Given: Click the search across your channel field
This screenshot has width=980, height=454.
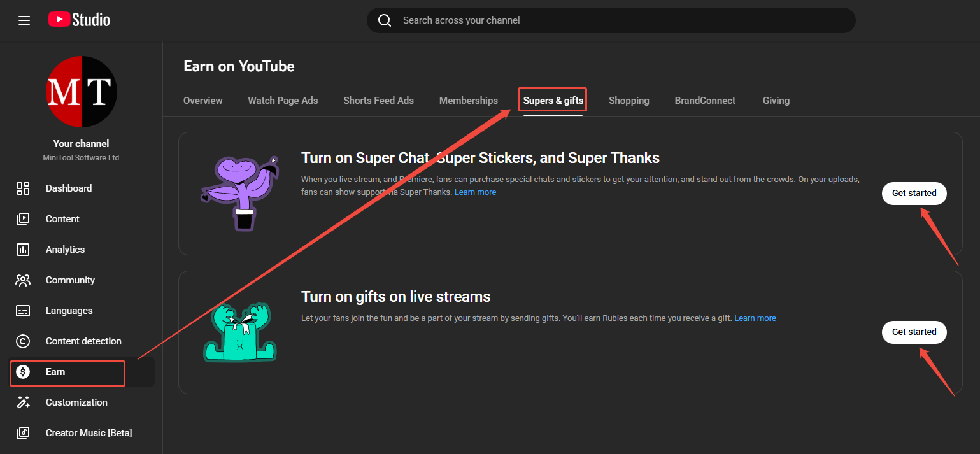Looking at the screenshot, I should (x=611, y=20).
